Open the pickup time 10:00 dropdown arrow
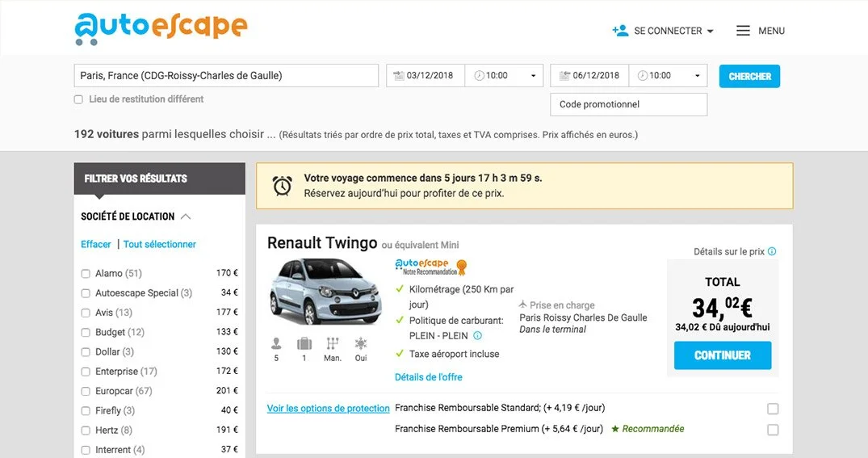Screen dimensions: 868x458 point(533,76)
